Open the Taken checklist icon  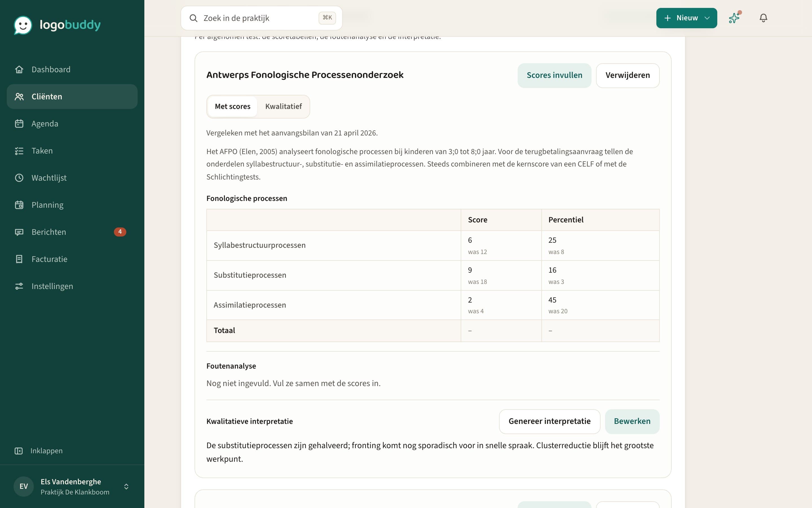(x=19, y=151)
